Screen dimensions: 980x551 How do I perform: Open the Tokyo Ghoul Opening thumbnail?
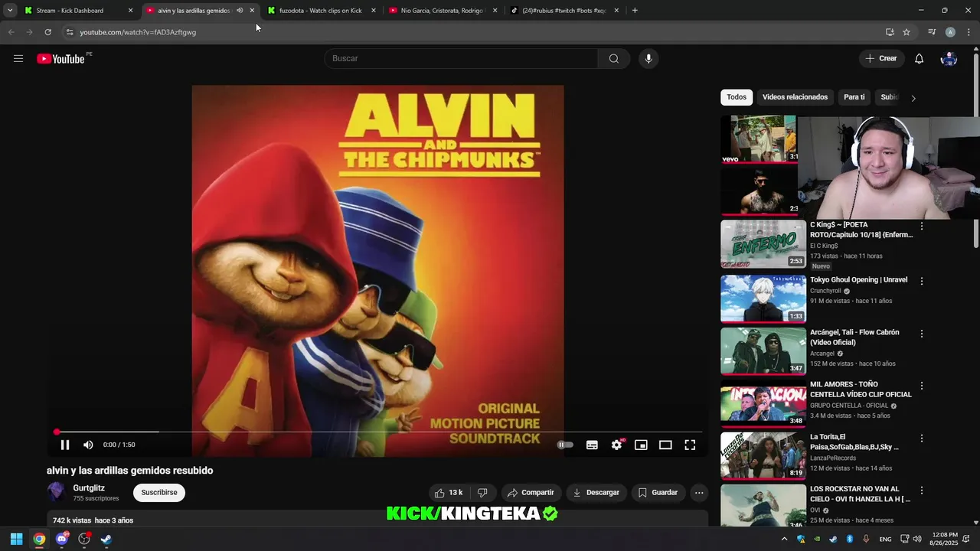[763, 299]
